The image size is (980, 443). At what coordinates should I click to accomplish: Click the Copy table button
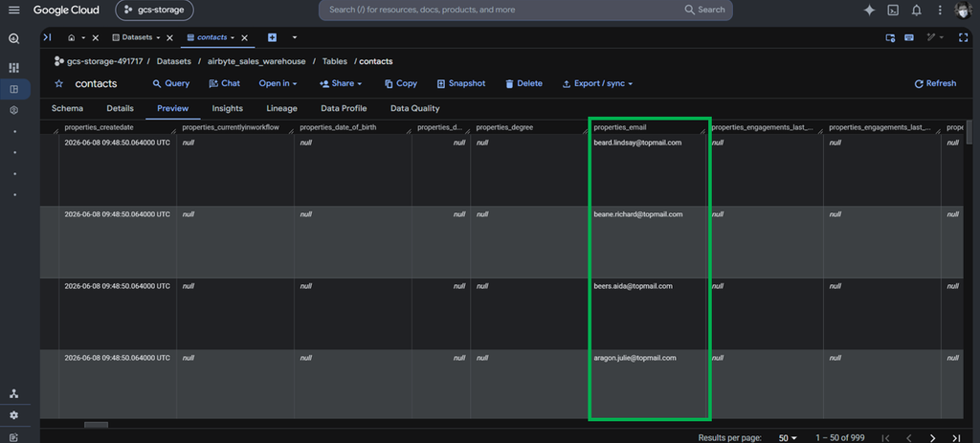(x=401, y=83)
